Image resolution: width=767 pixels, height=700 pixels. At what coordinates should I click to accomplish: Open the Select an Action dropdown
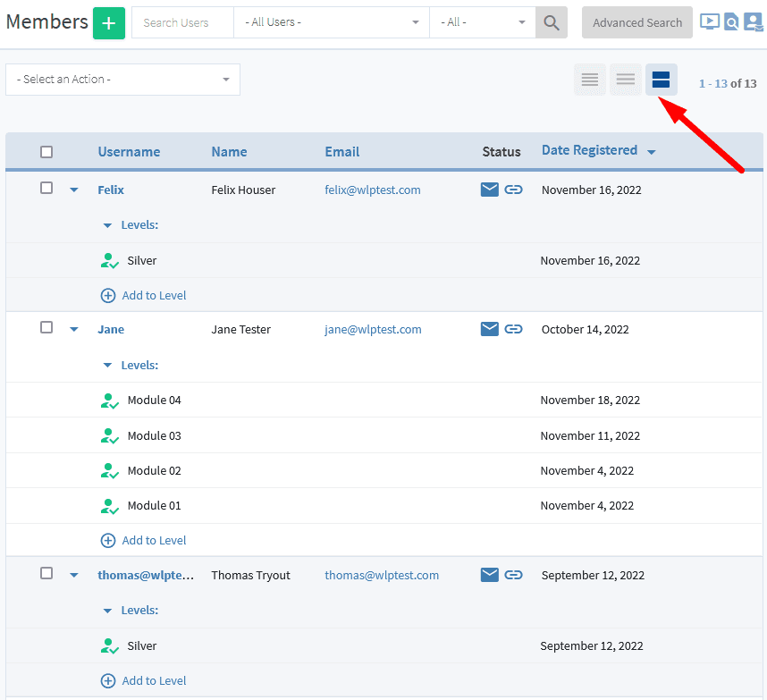click(122, 80)
